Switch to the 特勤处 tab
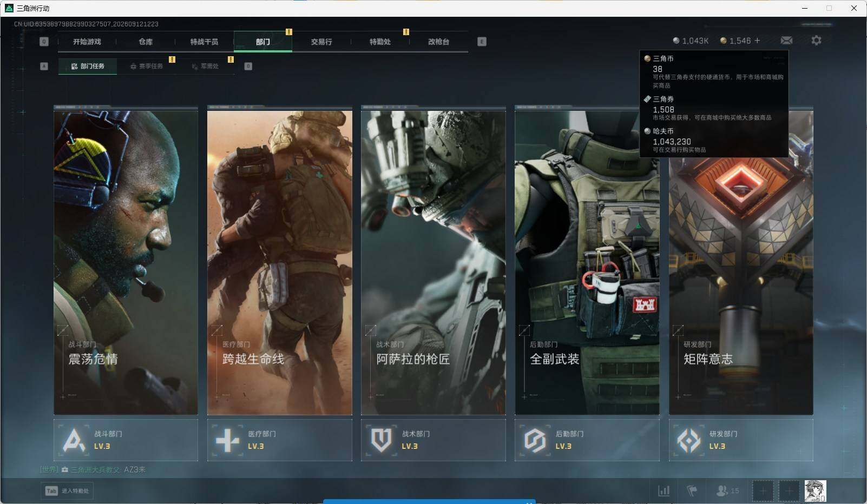Viewport: 867px width, 504px height. pyautogui.click(x=380, y=42)
